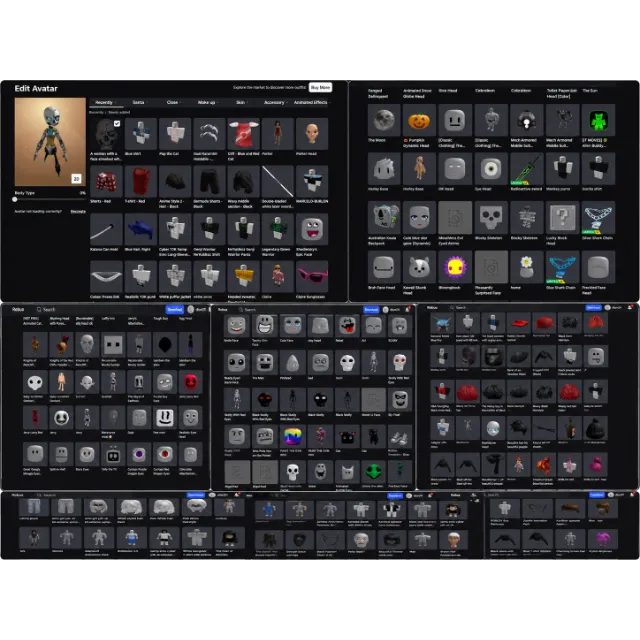Expand the Skin category dropdown
The height and width of the screenshot is (640, 640).
[242, 102]
